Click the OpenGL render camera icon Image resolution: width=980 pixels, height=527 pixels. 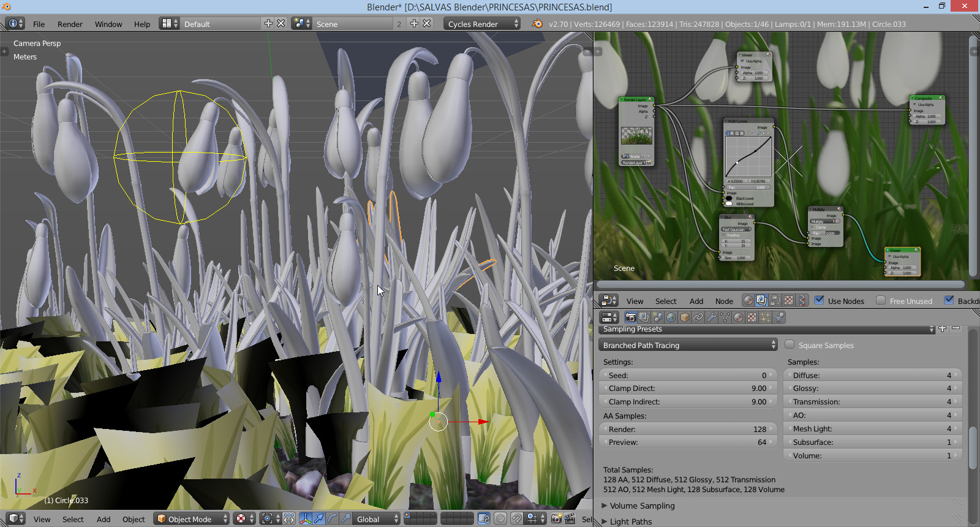(556, 519)
